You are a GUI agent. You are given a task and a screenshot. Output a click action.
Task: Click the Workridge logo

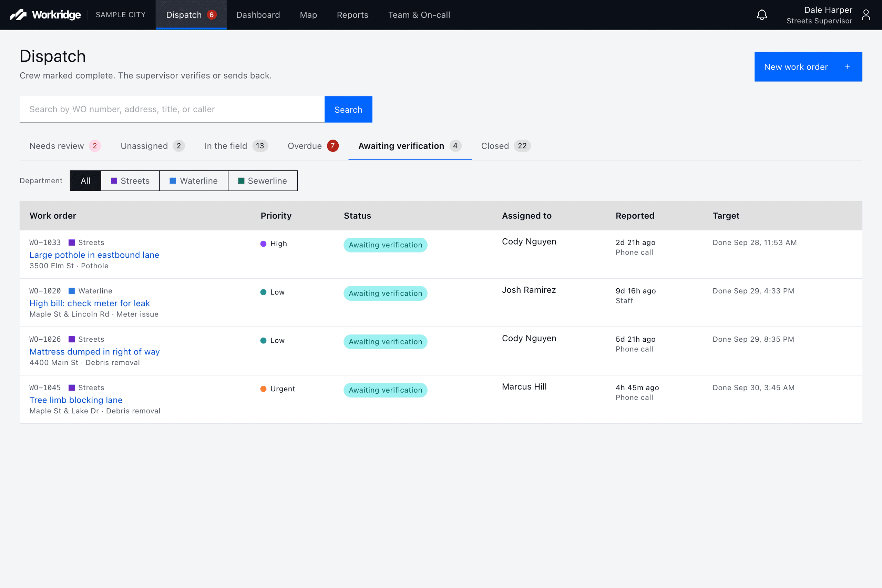[45, 14]
